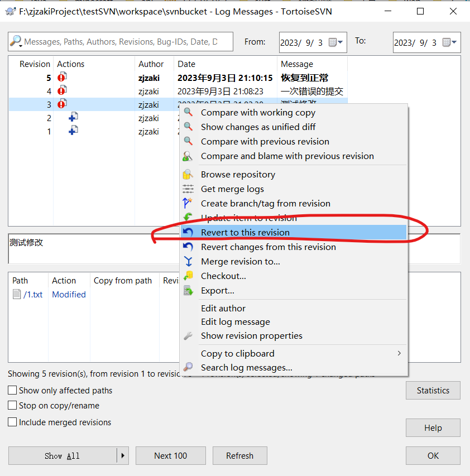470x476 pixels.
Task: Select Compare with working copy
Action: [258, 112]
